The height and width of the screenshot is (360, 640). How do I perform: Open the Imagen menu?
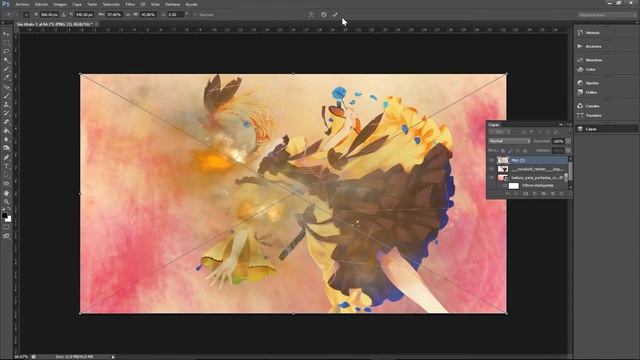[x=60, y=4]
